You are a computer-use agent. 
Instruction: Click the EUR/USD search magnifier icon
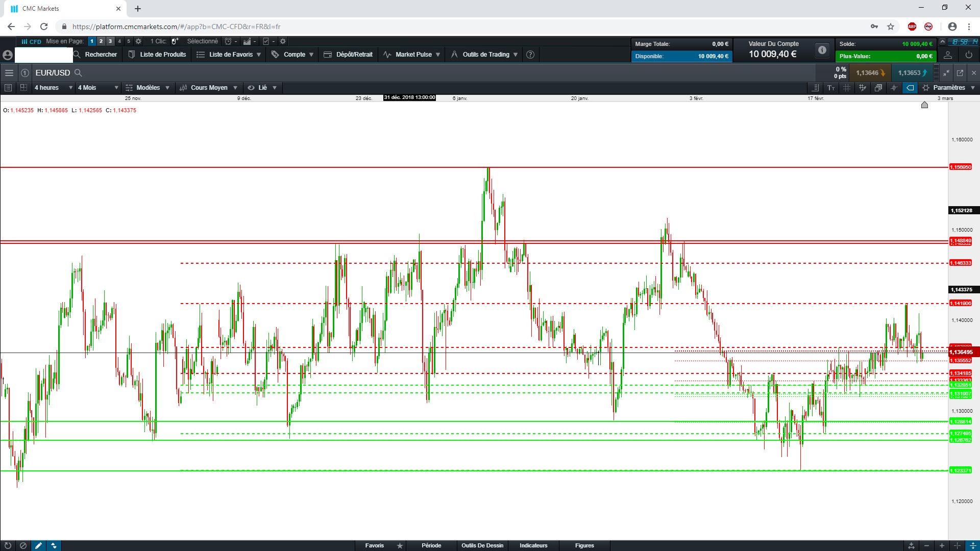pos(78,73)
